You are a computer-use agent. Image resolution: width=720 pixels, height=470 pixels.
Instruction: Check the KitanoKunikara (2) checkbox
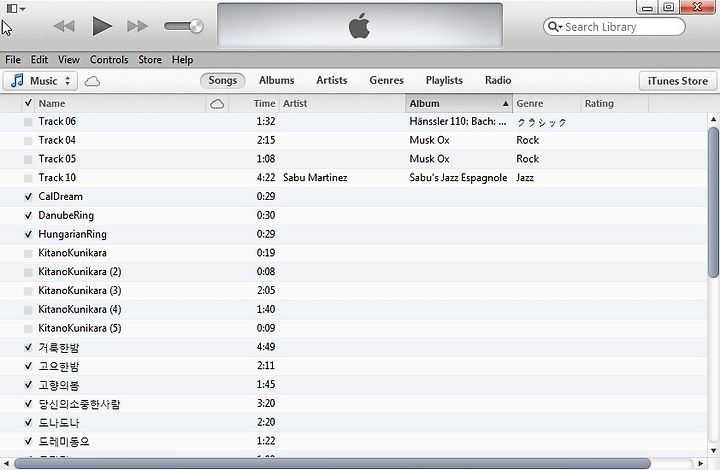28,273
